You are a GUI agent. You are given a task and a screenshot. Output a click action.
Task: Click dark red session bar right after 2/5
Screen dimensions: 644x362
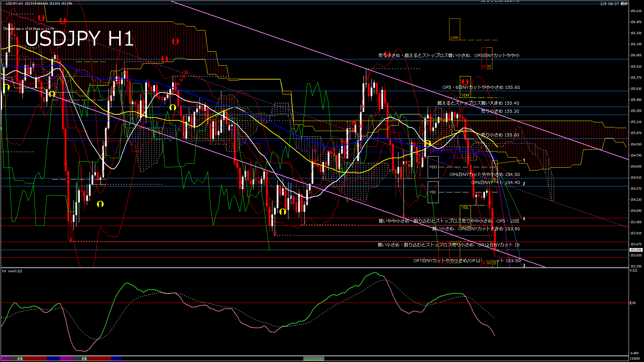(x=99, y=359)
